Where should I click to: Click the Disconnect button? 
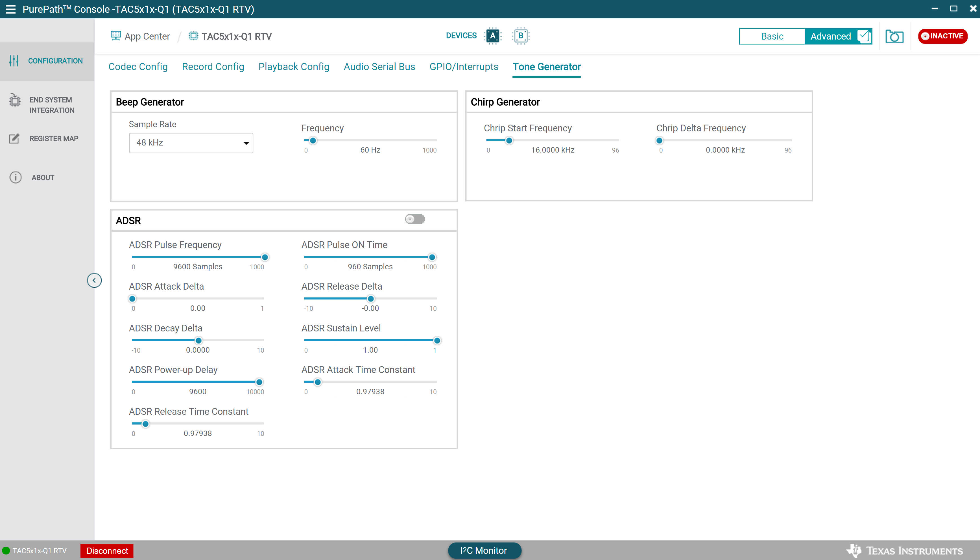click(107, 551)
